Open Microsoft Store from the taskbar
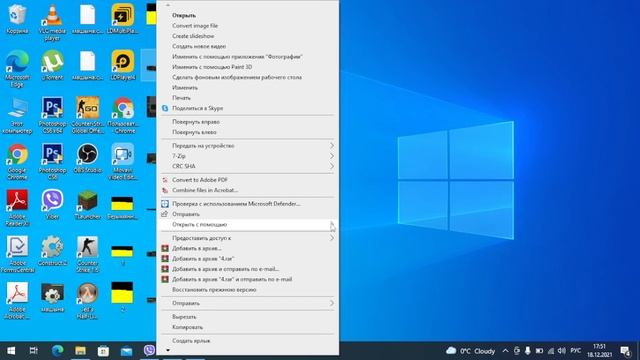The height and width of the screenshot is (360, 640). click(x=103, y=351)
